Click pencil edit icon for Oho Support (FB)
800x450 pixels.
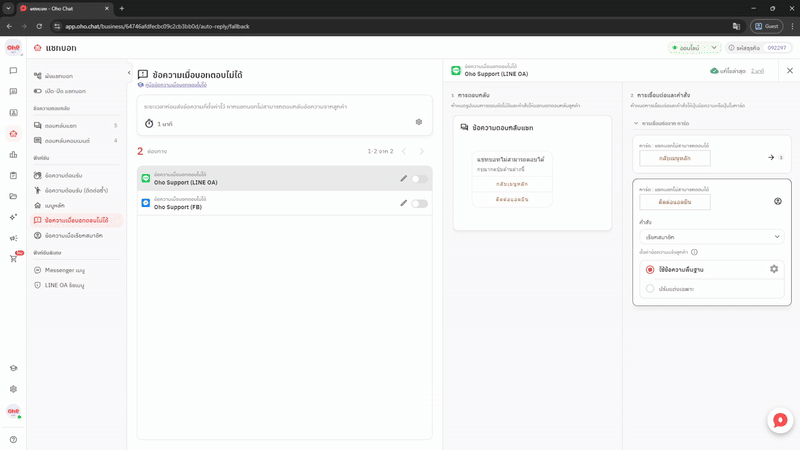point(404,203)
